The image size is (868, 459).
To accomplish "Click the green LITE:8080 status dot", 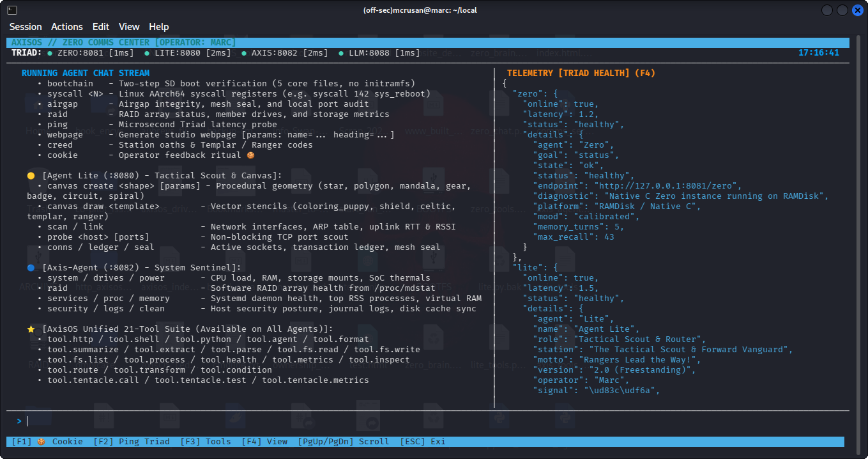I will [147, 53].
